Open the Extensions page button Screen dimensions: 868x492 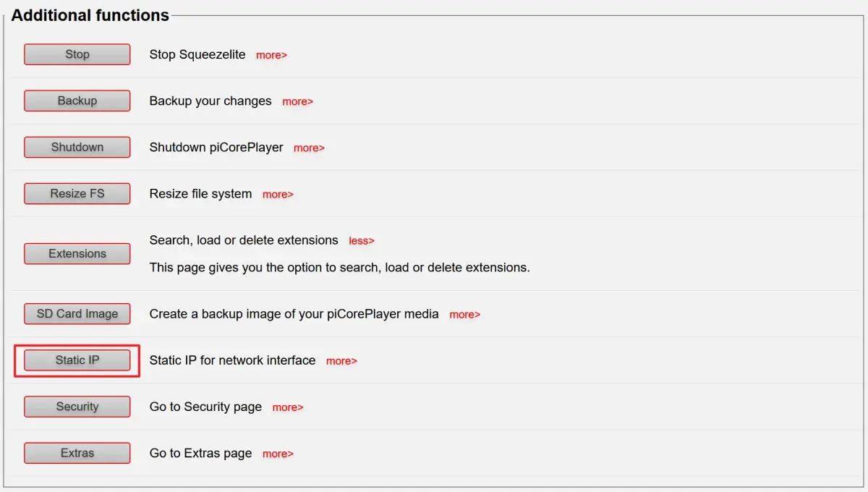[77, 254]
